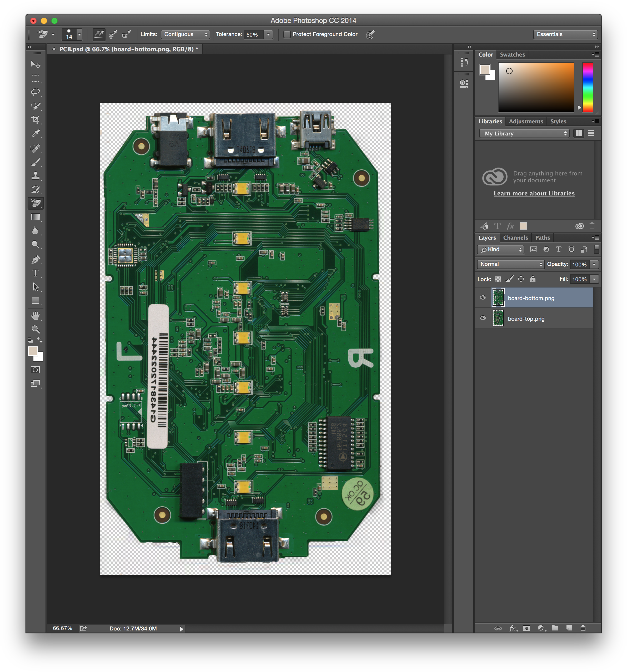Select the Gradient tool
627x672 pixels.
[x=36, y=217]
